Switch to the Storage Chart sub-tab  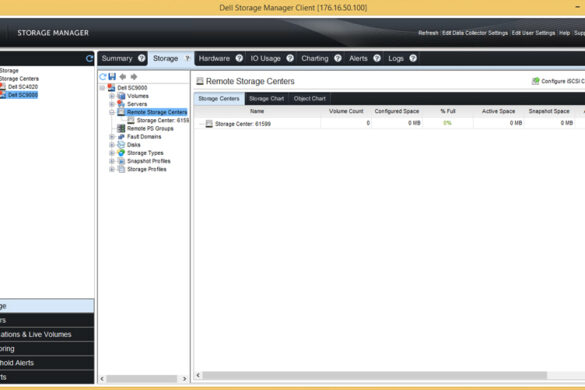click(x=266, y=99)
